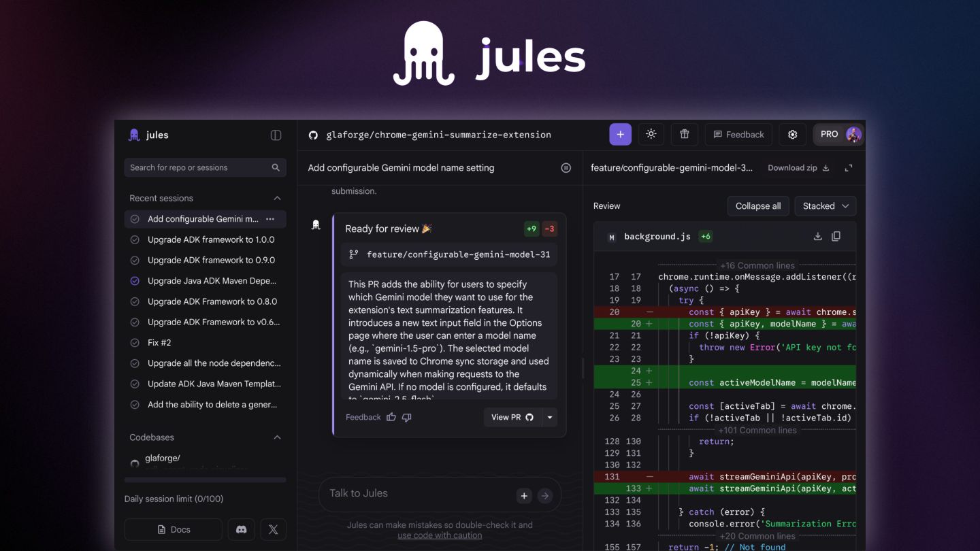
Task: Click the use code with caution link
Action: (440, 535)
